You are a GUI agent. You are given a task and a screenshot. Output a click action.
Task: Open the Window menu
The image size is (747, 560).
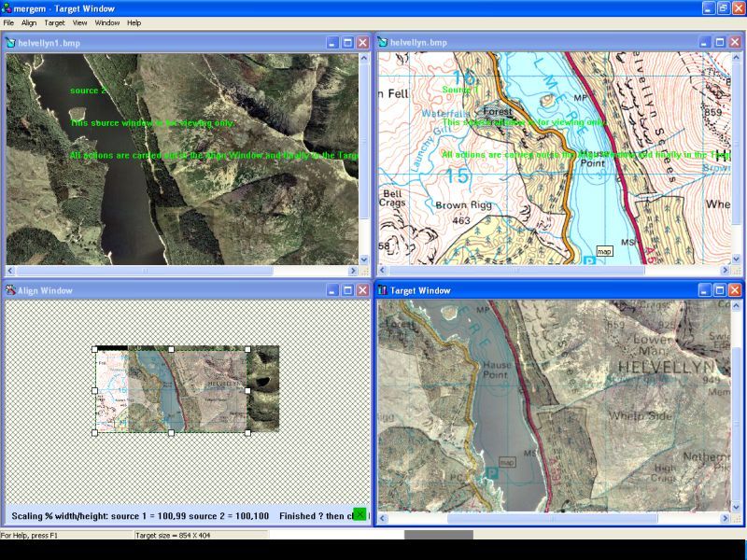[x=106, y=22]
